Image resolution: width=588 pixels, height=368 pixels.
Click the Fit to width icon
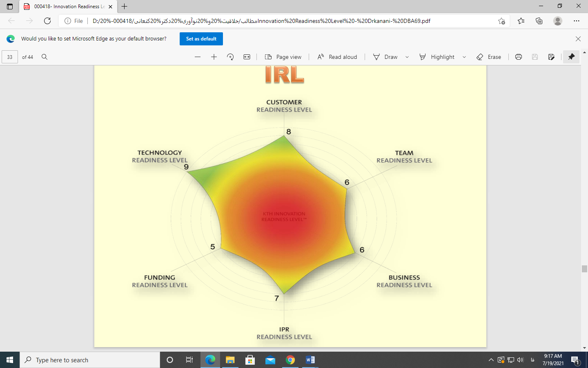tap(247, 57)
